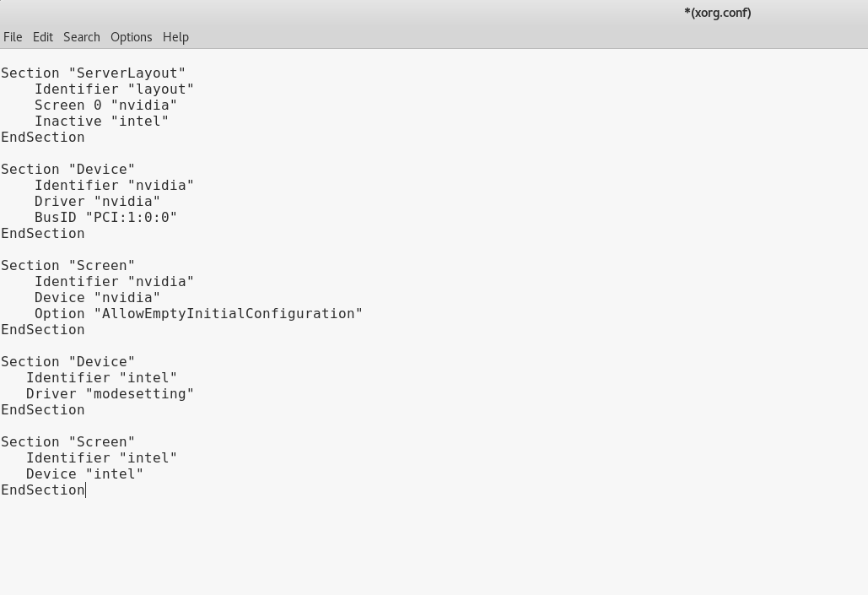The width and height of the screenshot is (868, 595).
Task: Click the first EndSection after ServerLayout
Action: pos(43,138)
